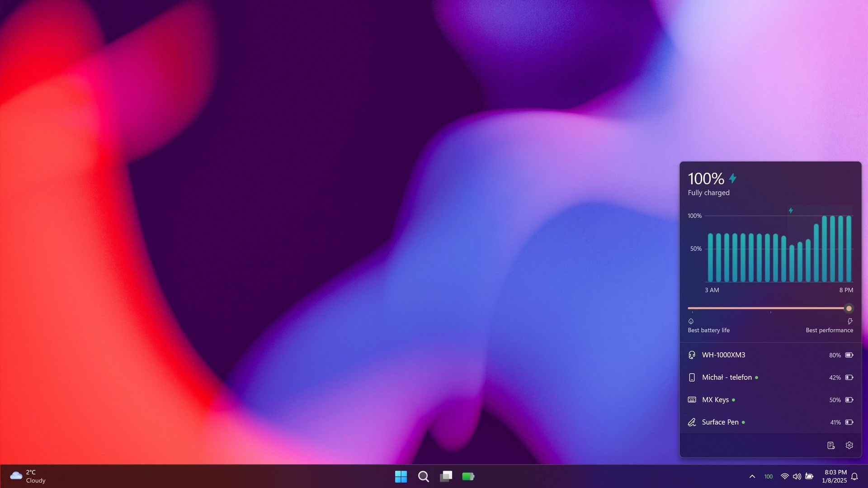This screenshot has width=868, height=488.
Task: Click the charging bolt next to 100%
Action: pos(733,178)
